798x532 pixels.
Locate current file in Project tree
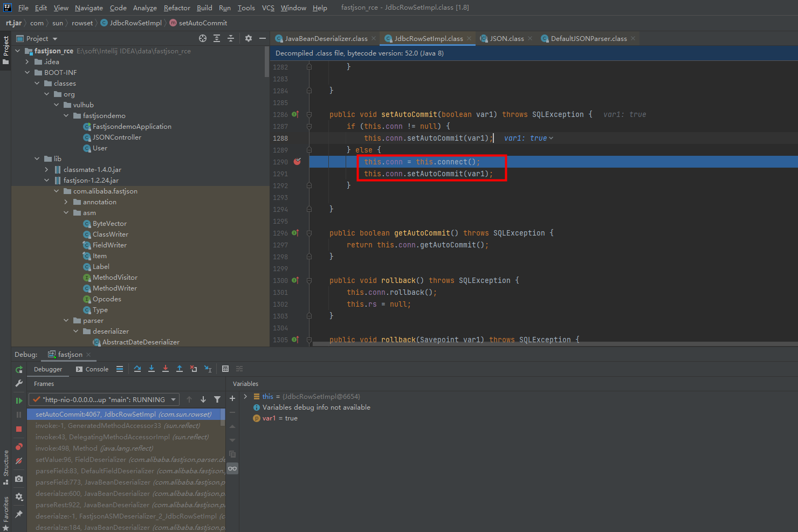pos(203,38)
